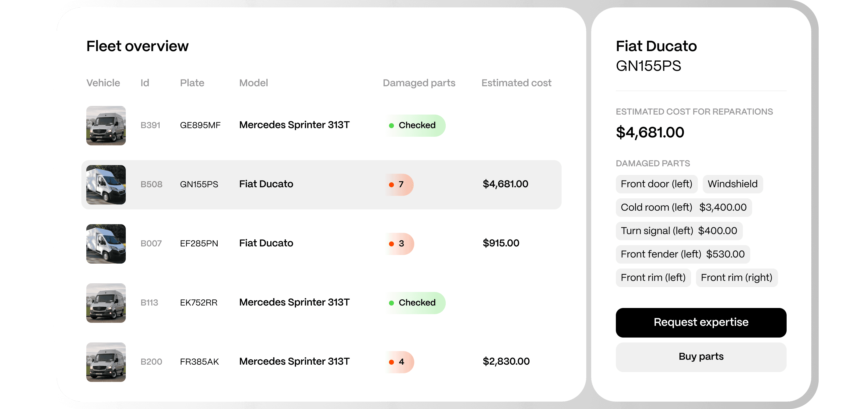This screenshot has height=409, width=868.
Task: Click the Checked status badge for GE895MF
Action: pos(415,126)
